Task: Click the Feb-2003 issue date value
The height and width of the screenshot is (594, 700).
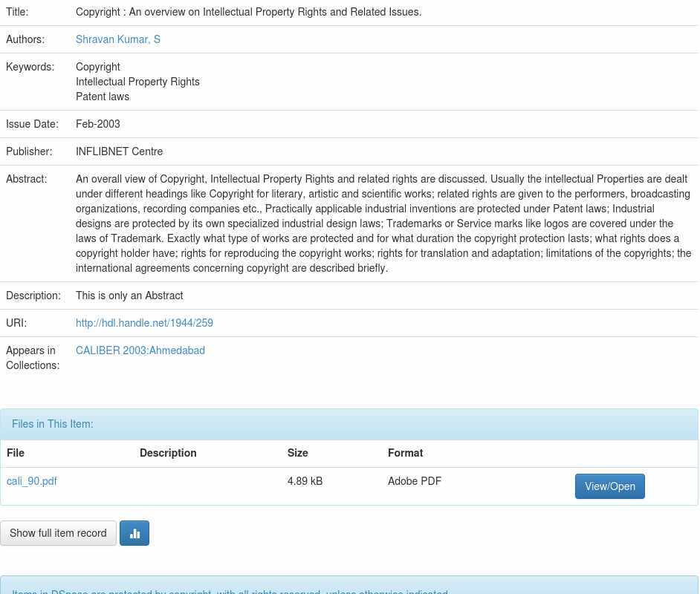Action: 98,124
